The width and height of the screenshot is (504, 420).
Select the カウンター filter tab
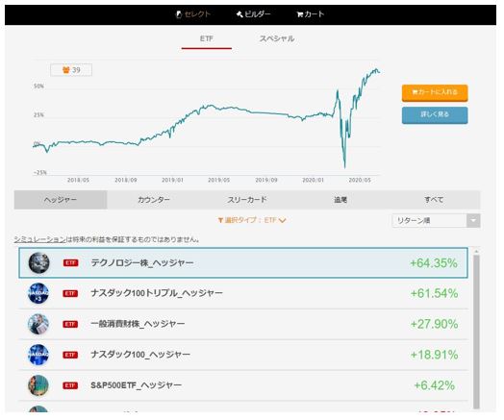pos(154,200)
